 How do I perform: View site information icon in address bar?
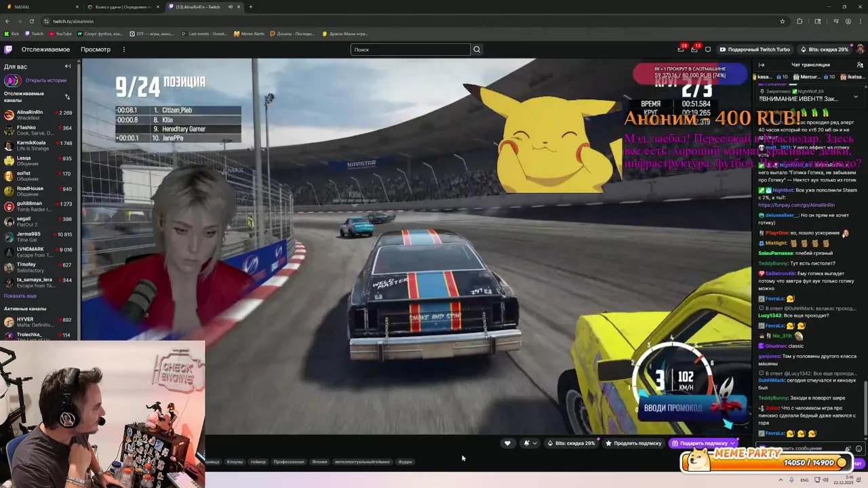[47, 21]
